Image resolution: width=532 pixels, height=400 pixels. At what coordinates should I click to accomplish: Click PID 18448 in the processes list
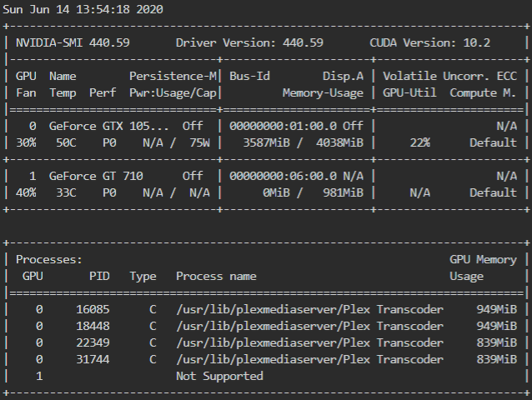click(93, 326)
